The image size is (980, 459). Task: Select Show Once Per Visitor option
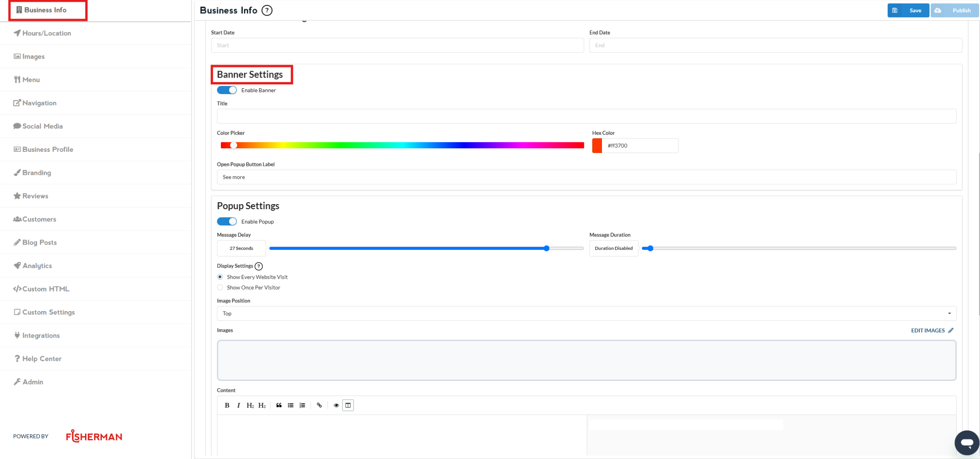(x=220, y=288)
